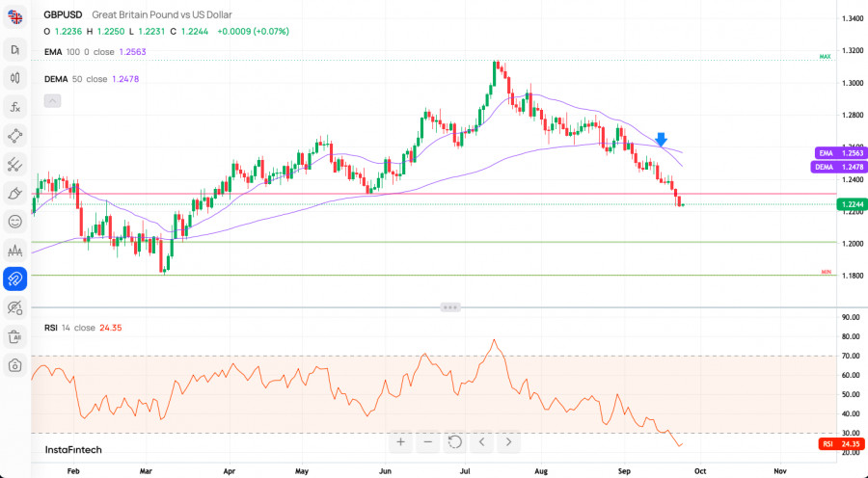Click the RSI 24.35 axis label
Image resolution: width=868 pixels, height=478 pixels.
[841, 444]
